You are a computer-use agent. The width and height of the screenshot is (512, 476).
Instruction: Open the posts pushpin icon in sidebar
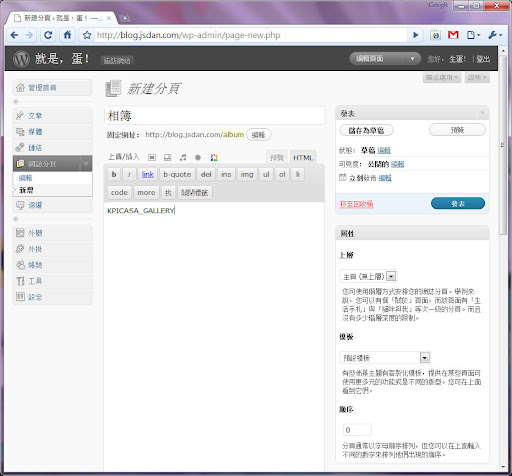click(20, 116)
